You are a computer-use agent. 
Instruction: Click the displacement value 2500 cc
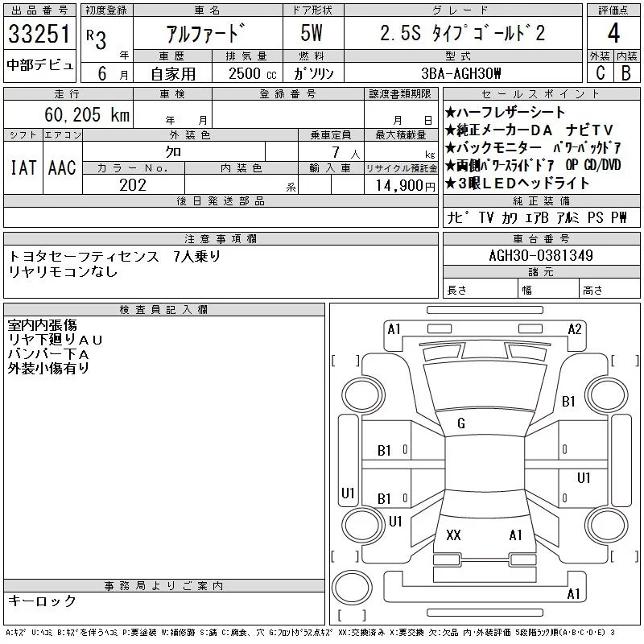click(x=253, y=74)
